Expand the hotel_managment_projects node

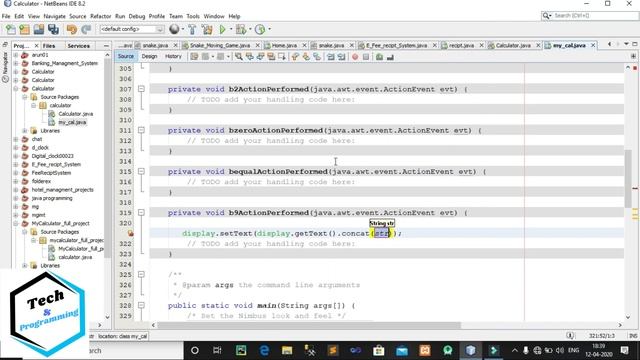point(16,190)
